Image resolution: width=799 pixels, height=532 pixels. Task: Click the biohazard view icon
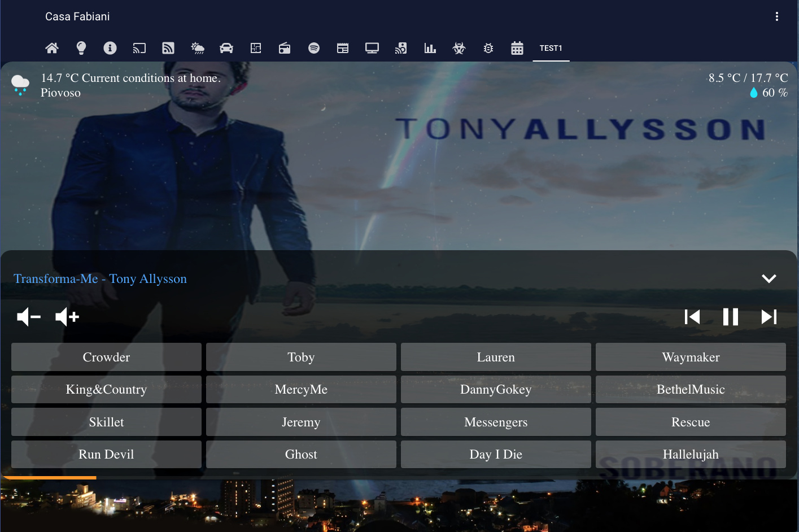[459, 48]
